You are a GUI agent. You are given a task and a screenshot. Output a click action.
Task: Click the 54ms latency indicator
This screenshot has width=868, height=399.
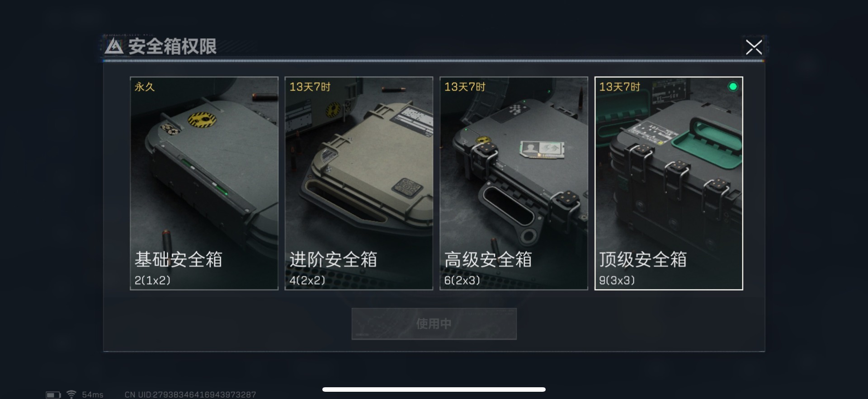click(93, 395)
